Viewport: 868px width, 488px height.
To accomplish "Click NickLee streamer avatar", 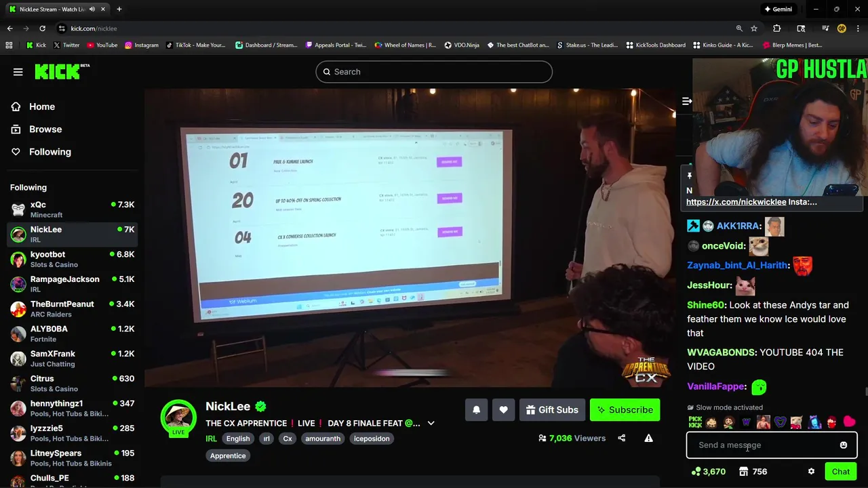I will click(178, 417).
